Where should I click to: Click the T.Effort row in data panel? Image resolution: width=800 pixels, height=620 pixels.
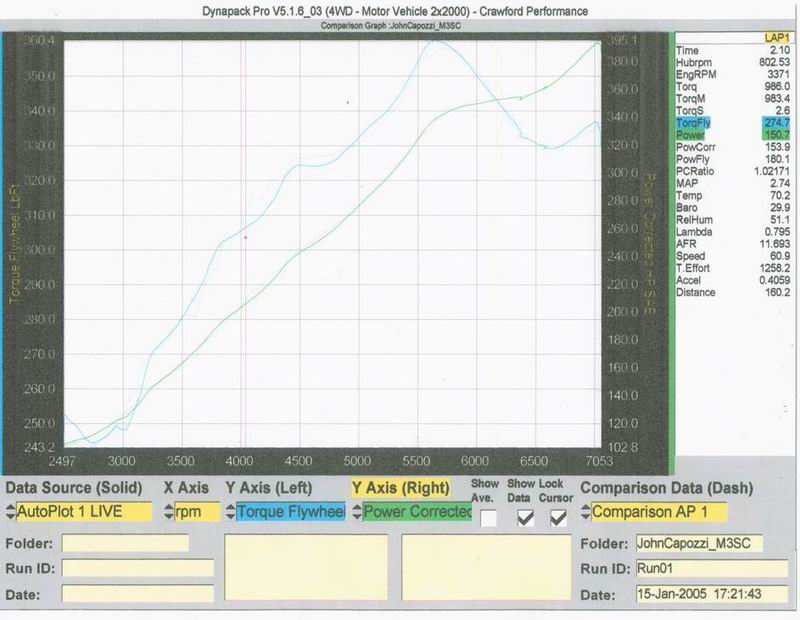pyautogui.click(x=733, y=268)
